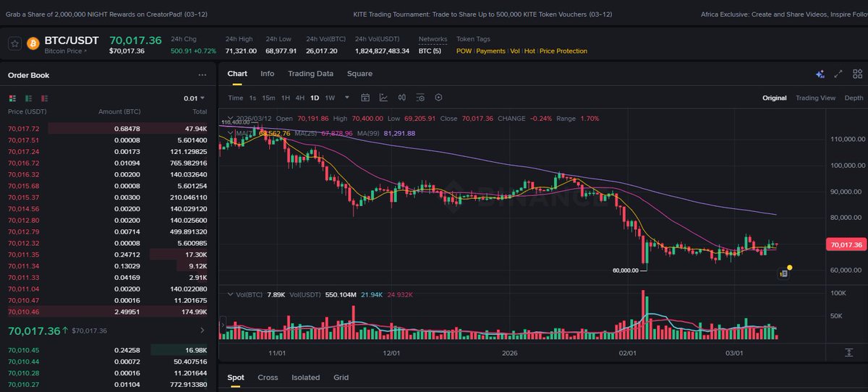The width and height of the screenshot is (868, 392).
Task: Switch chart to Original view
Action: click(x=774, y=98)
